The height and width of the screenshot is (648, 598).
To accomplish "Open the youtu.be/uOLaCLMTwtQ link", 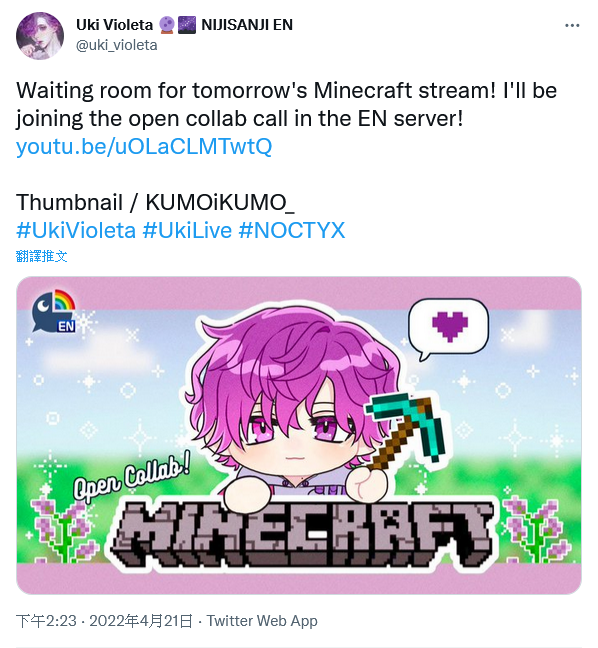I will [144, 146].
